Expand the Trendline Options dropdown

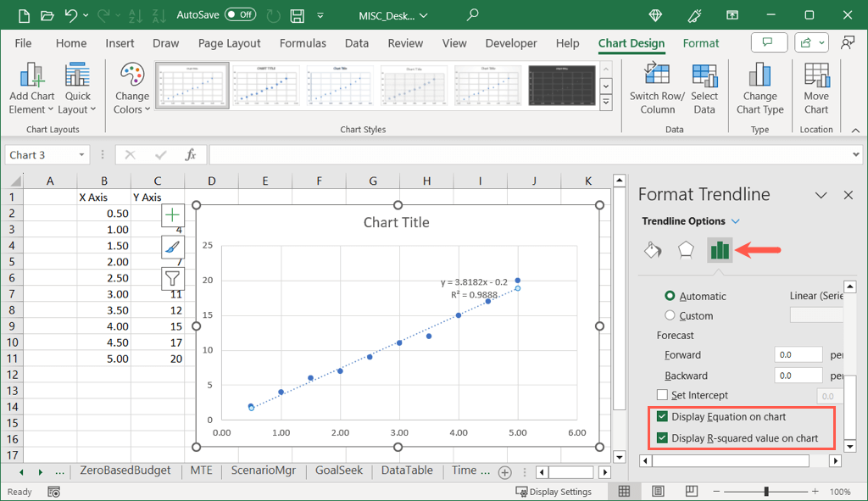coord(735,221)
